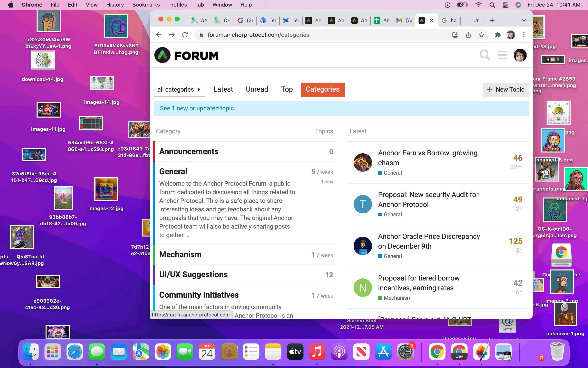Open Control Center in menu bar

505,5
